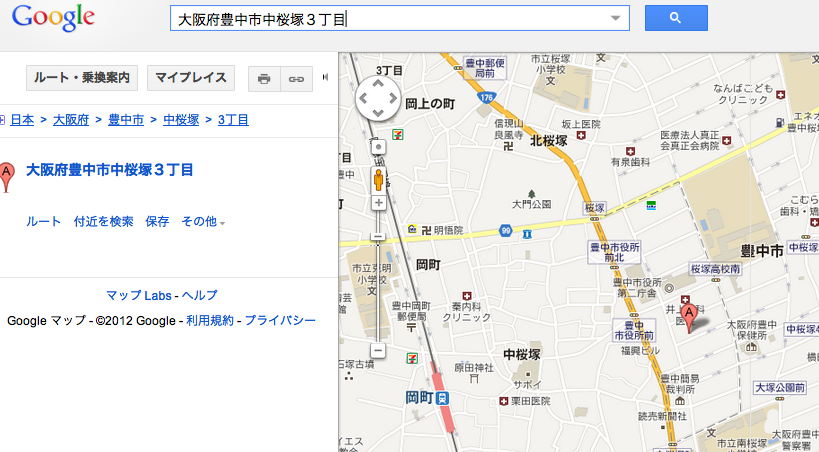Open result title 大阪府豊中市中桜塚3丁目
819x452 pixels.
(110, 170)
